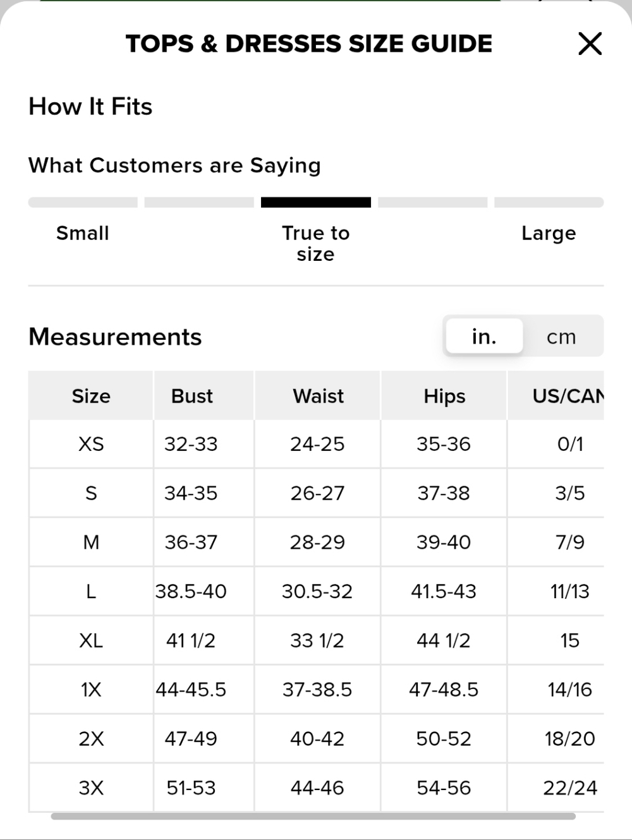The image size is (632, 840).
Task: Select the XL size row label
Action: pos(91,640)
